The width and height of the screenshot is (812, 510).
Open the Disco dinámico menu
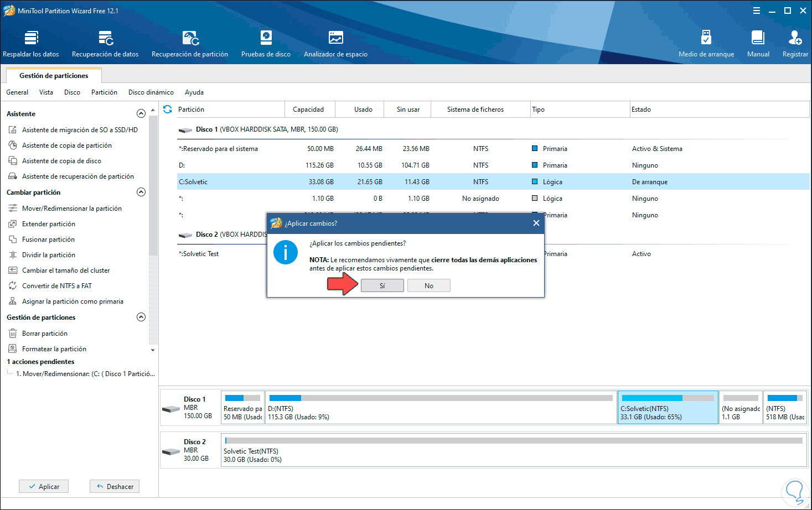coord(151,92)
